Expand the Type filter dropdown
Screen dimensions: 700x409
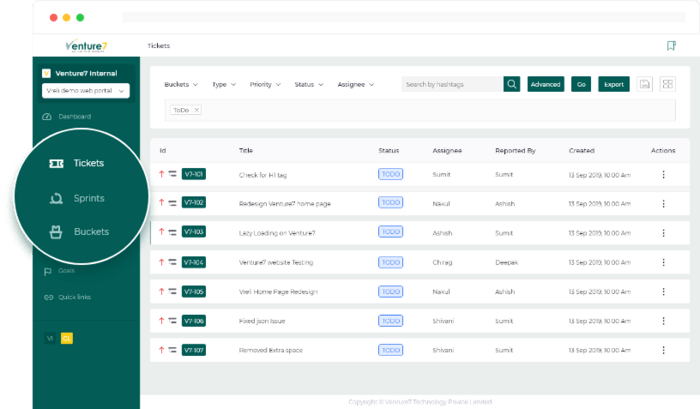(224, 84)
